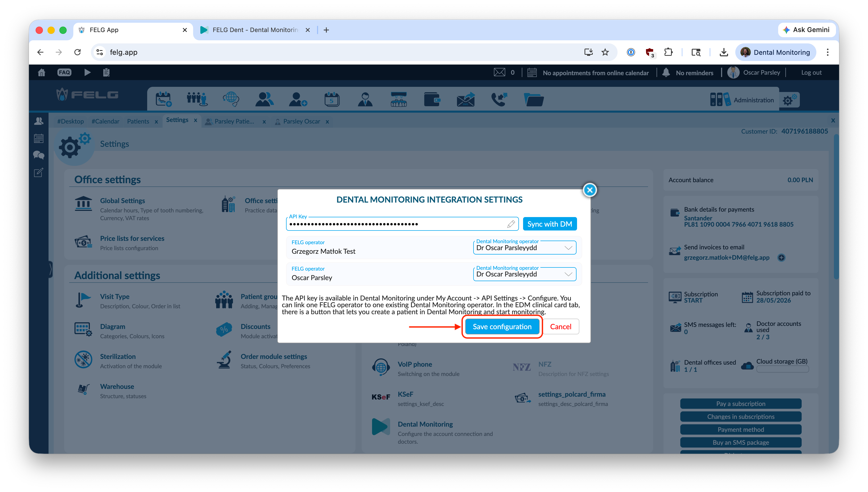Switch to the Parsley Oscar tab
Image resolution: width=868 pixels, height=492 pixels.
pyautogui.click(x=302, y=121)
